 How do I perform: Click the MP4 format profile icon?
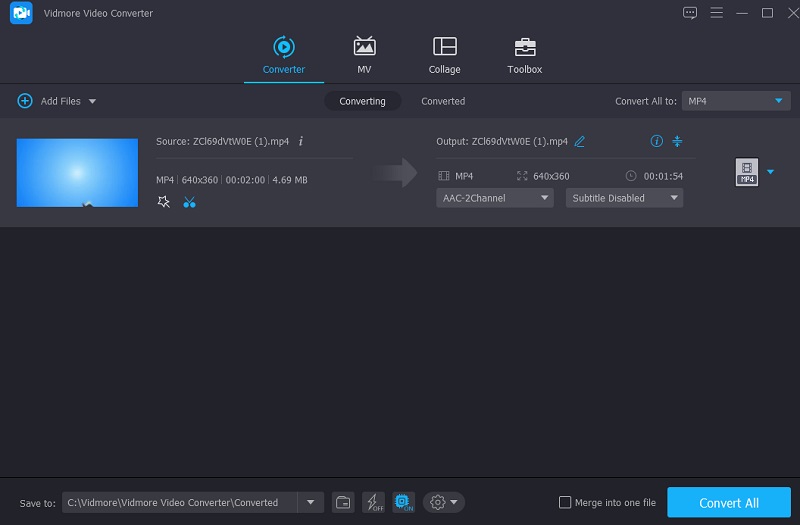coord(746,172)
